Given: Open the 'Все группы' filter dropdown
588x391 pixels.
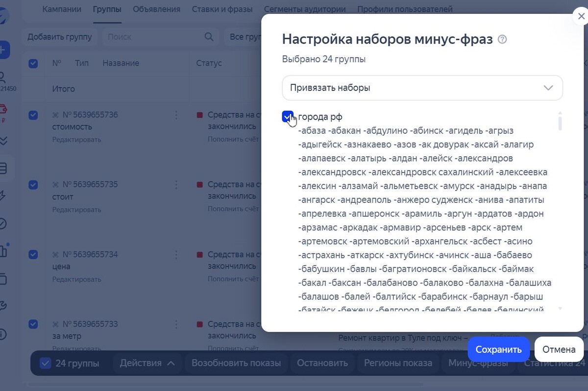Looking at the screenshot, I should pyautogui.click(x=244, y=37).
